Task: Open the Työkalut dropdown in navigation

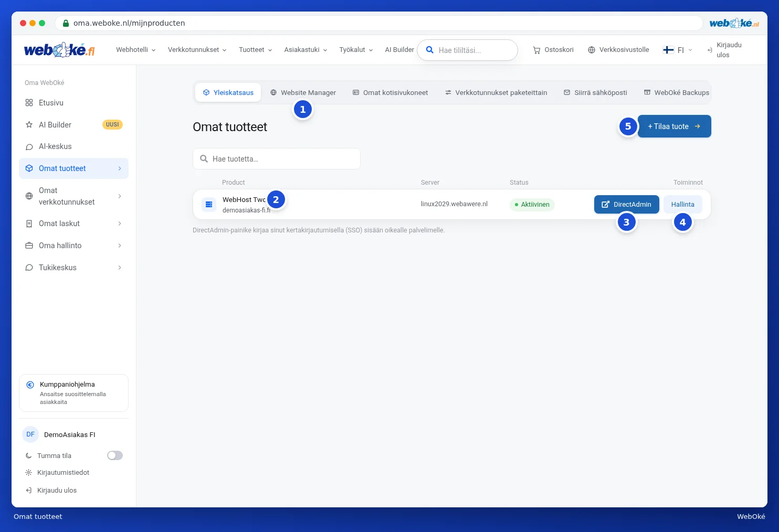Action: pyautogui.click(x=356, y=50)
